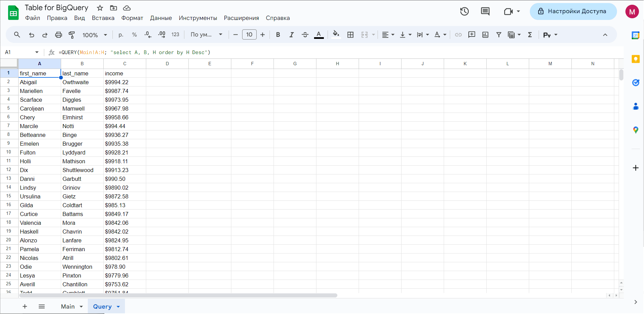Open the Расширения menu

point(241,18)
